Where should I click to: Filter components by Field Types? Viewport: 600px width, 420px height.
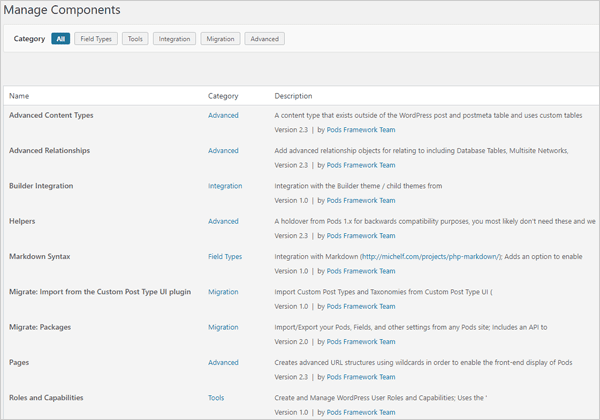tap(96, 39)
